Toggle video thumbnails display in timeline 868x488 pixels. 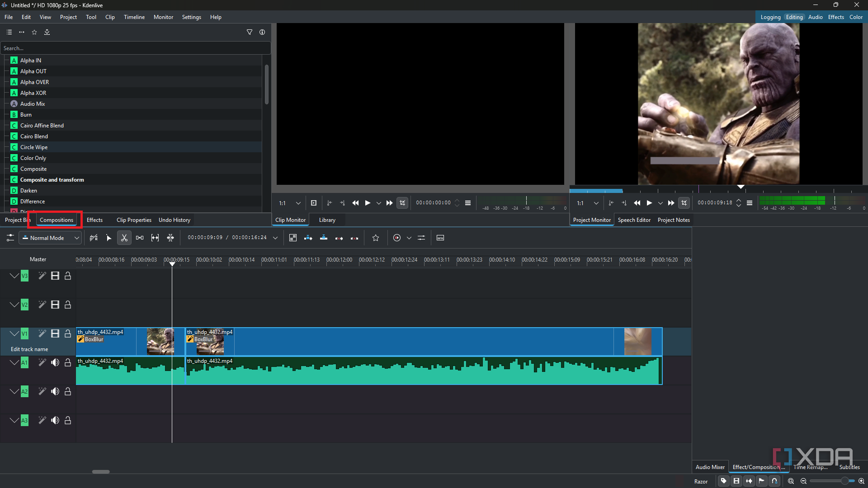coord(736,481)
